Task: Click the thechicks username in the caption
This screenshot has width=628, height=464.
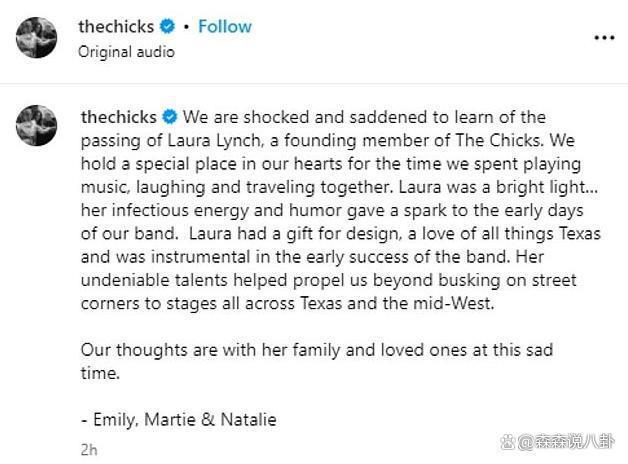Action: tap(116, 118)
